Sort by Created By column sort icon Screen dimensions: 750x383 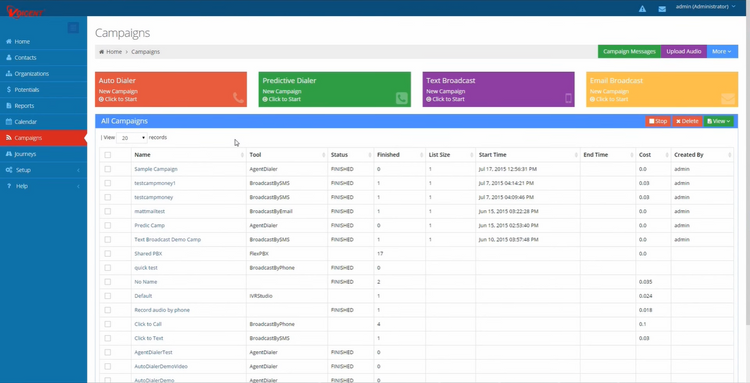[729, 155]
